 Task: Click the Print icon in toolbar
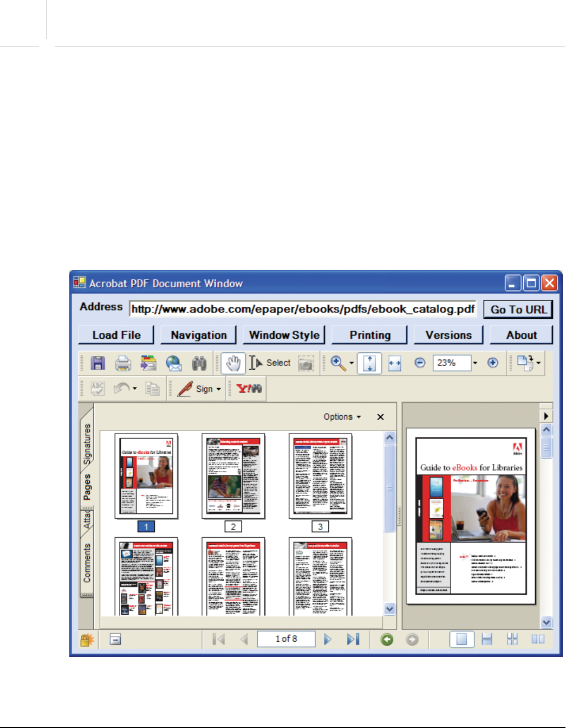[x=123, y=363]
